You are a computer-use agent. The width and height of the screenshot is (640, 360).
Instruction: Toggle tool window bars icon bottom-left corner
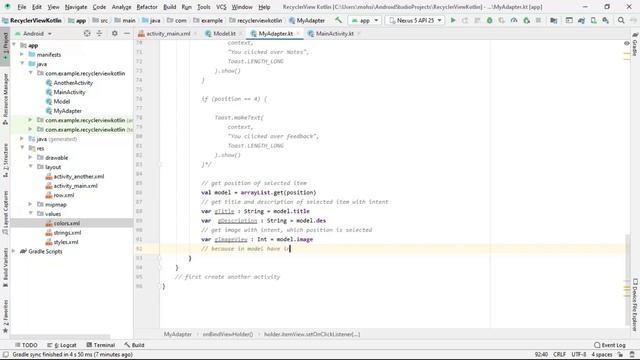click(x=5, y=354)
